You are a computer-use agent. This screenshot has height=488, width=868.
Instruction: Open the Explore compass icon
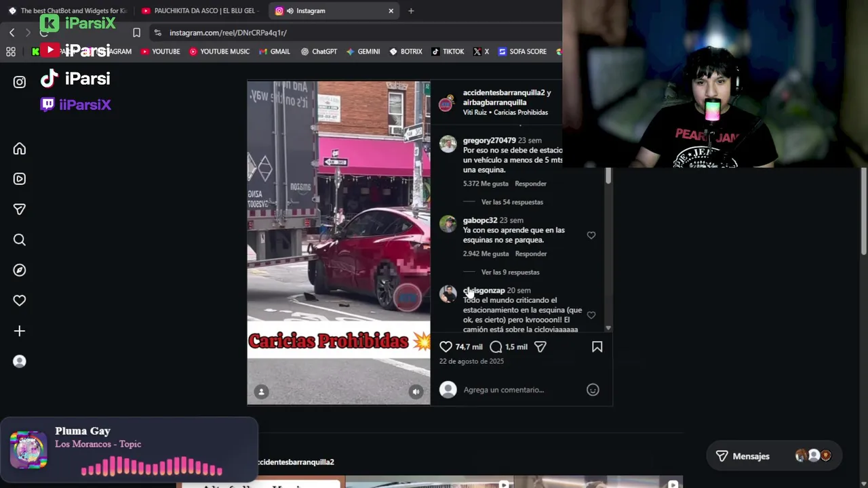(x=19, y=270)
